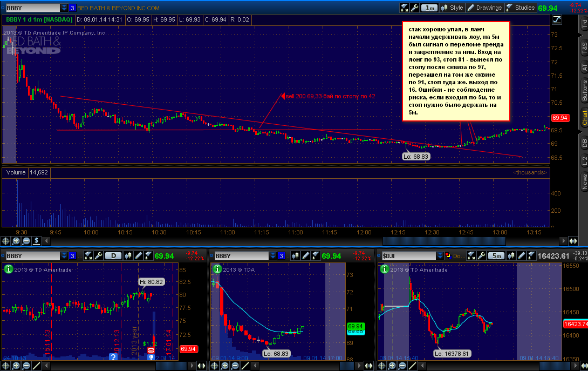Select pan crosshair tool under main chart
The width and height of the screenshot is (588, 371).
[5, 241]
